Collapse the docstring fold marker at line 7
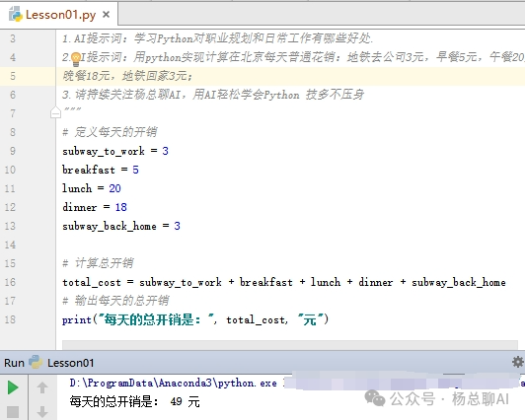 [55, 112]
